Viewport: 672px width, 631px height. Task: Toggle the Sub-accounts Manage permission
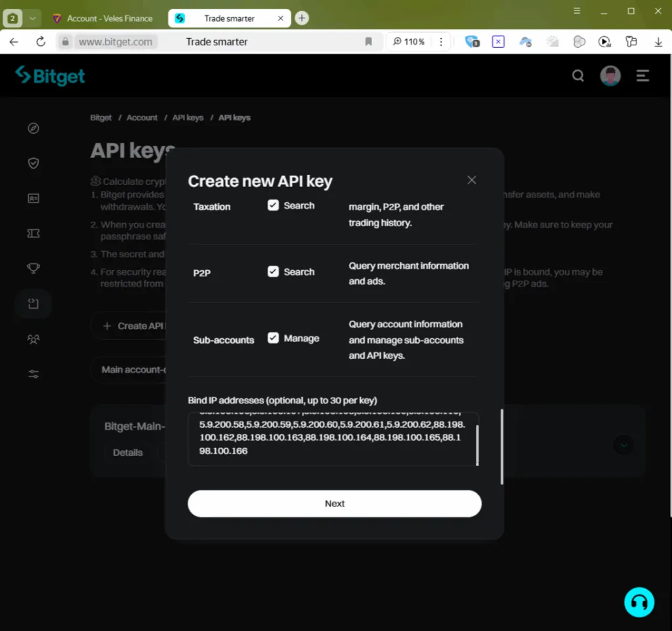[x=272, y=338]
